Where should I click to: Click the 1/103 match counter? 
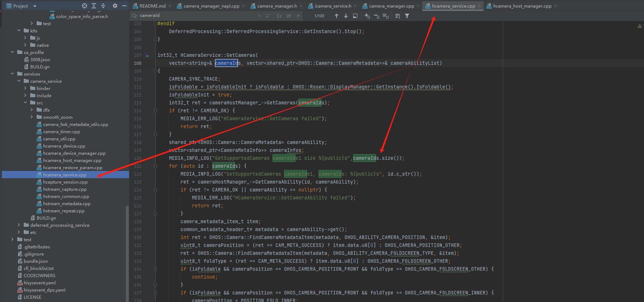coord(319,16)
